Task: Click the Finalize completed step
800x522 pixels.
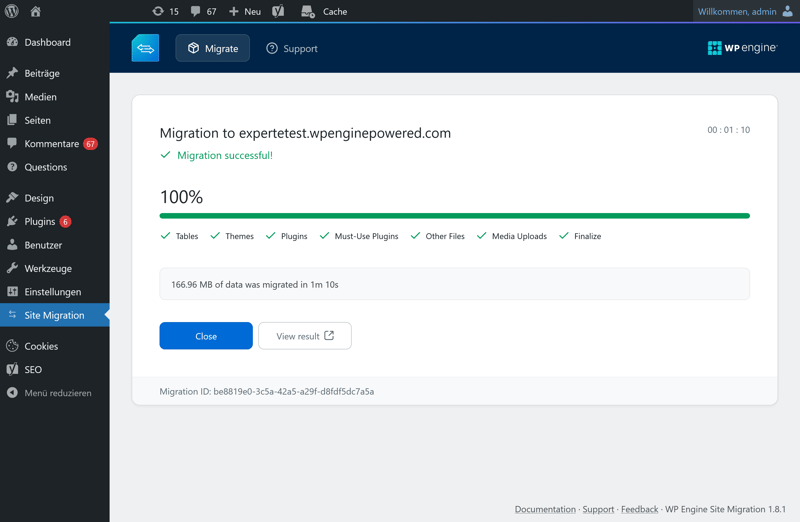Action: point(580,236)
